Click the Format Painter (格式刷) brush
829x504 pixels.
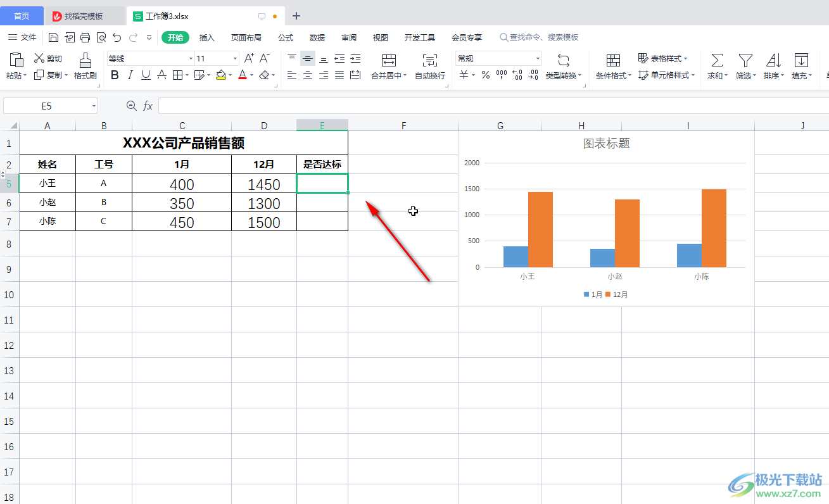[85, 66]
